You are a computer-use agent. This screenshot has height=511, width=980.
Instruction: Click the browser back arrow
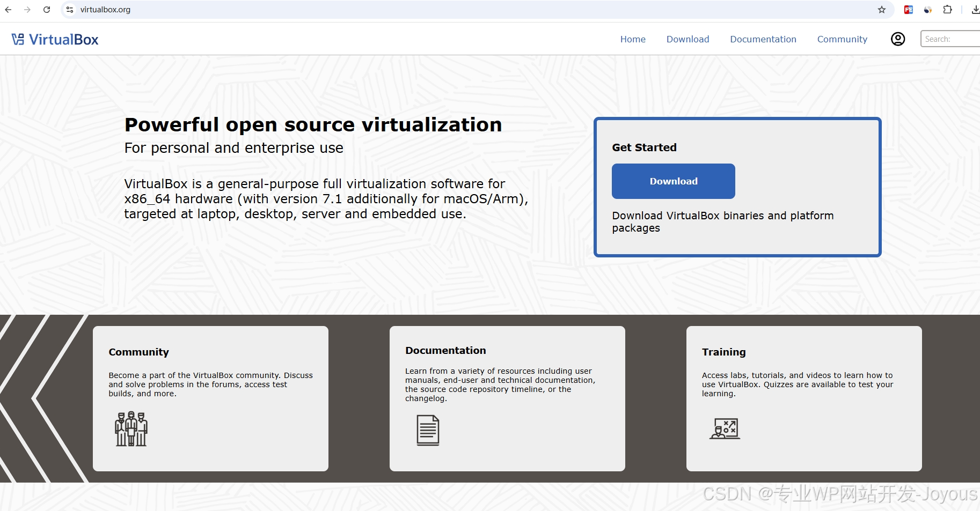click(x=8, y=10)
